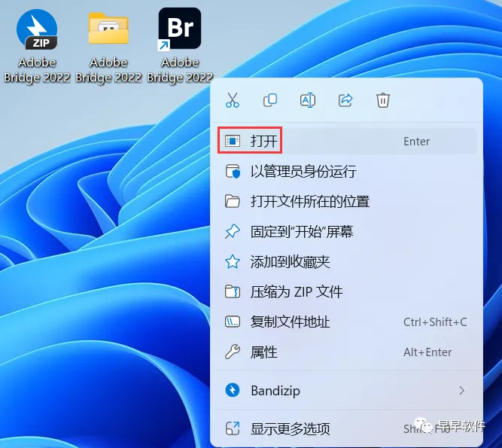The width and height of the screenshot is (502, 448).
Task: Click the Cut scissors icon in context menu
Action: click(233, 100)
